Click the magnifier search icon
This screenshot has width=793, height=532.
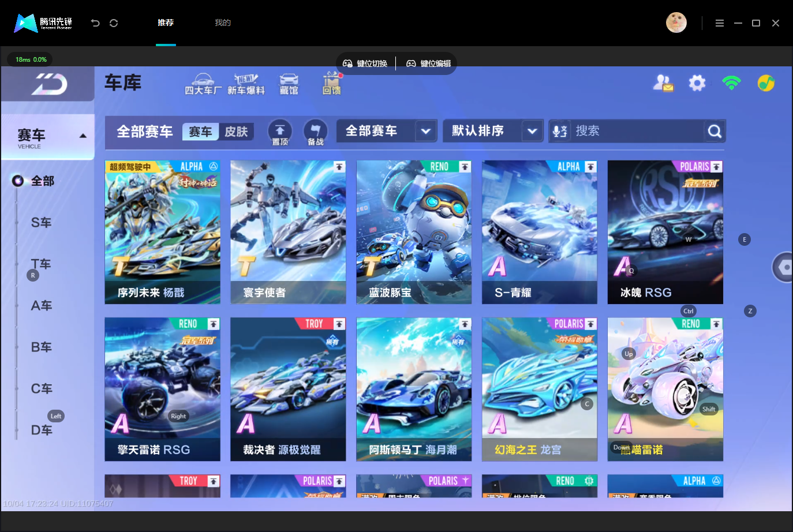click(x=715, y=132)
